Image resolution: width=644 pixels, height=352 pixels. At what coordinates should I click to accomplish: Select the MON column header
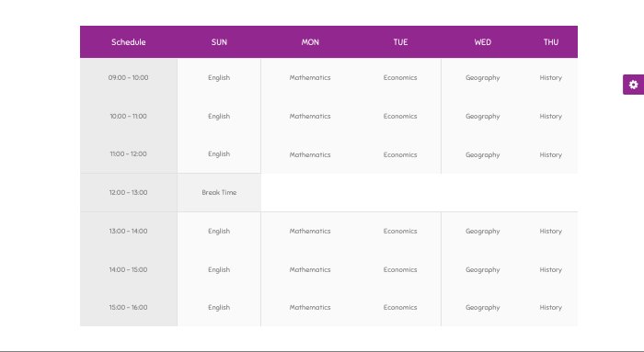click(310, 42)
